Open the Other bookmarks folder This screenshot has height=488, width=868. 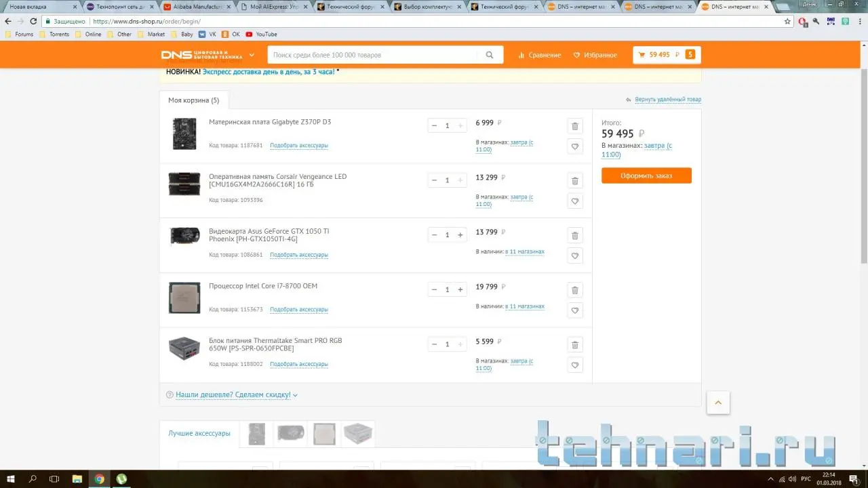119,34
